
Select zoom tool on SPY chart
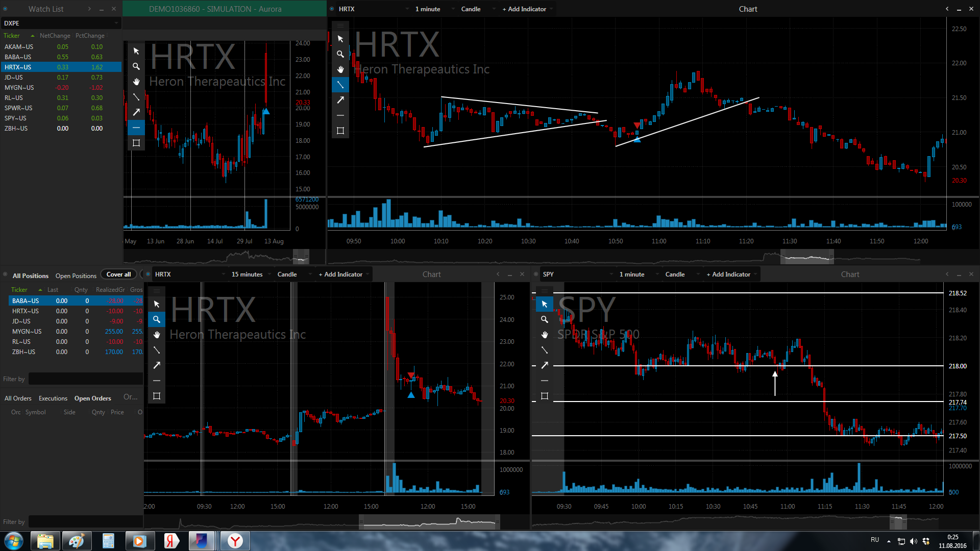(x=545, y=319)
